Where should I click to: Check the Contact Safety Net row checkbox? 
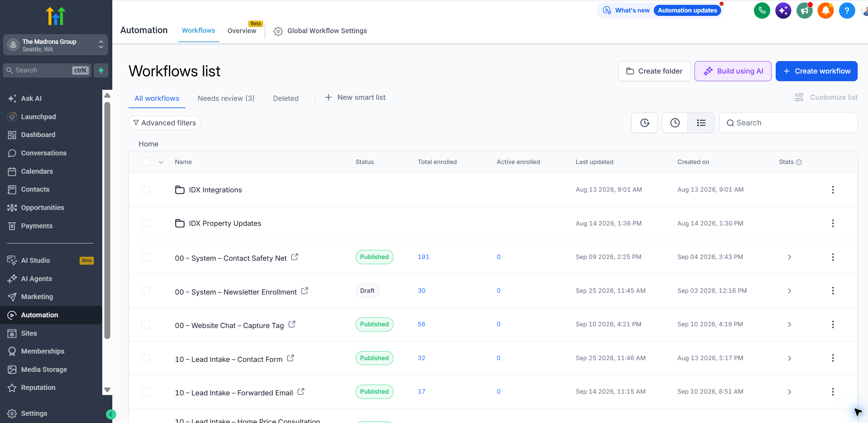click(146, 257)
